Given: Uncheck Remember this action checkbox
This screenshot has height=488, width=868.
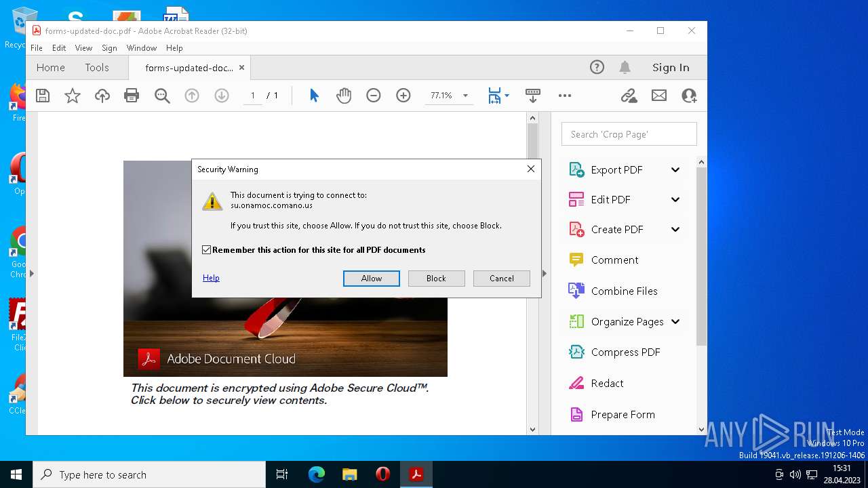Looking at the screenshot, I should 207,250.
